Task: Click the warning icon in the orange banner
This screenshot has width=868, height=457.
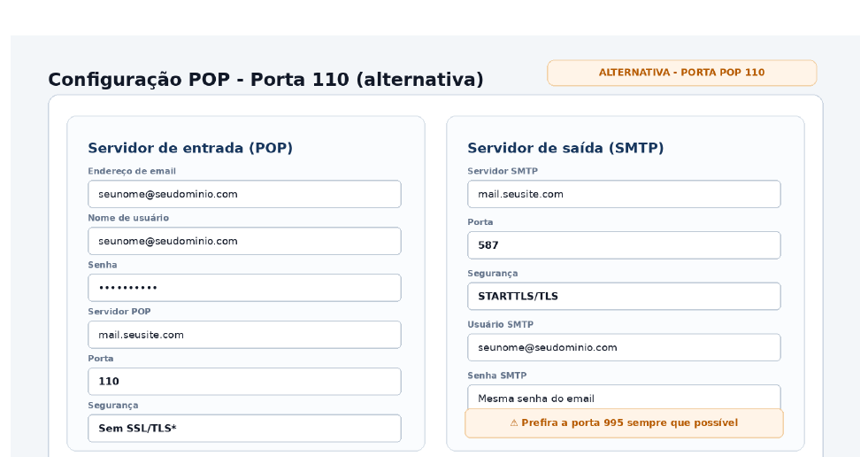Action: 514,422
